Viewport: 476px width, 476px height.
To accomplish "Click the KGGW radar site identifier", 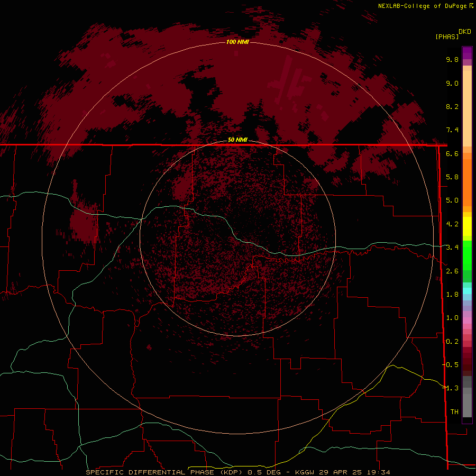I will (305, 472).
